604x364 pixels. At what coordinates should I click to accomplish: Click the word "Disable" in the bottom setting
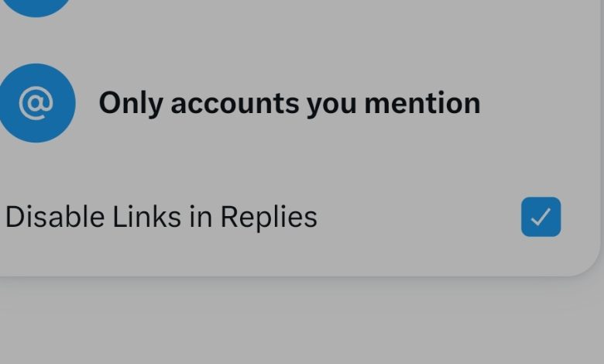click(x=55, y=216)
